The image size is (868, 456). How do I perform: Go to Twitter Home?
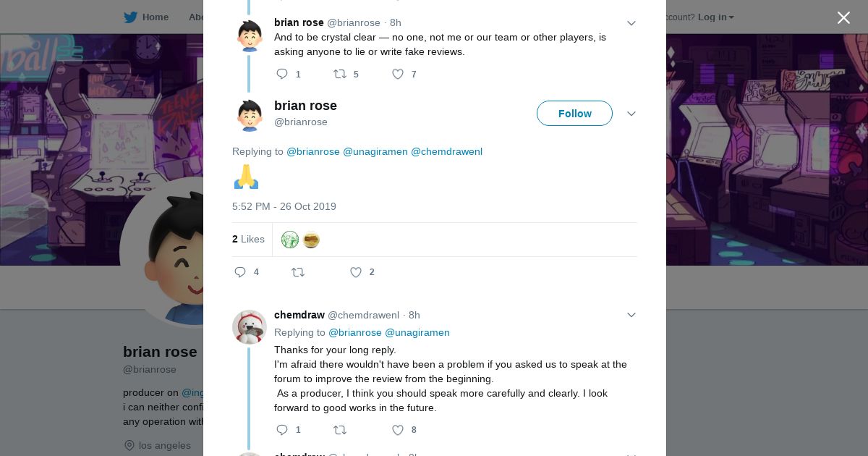(146, 17)
